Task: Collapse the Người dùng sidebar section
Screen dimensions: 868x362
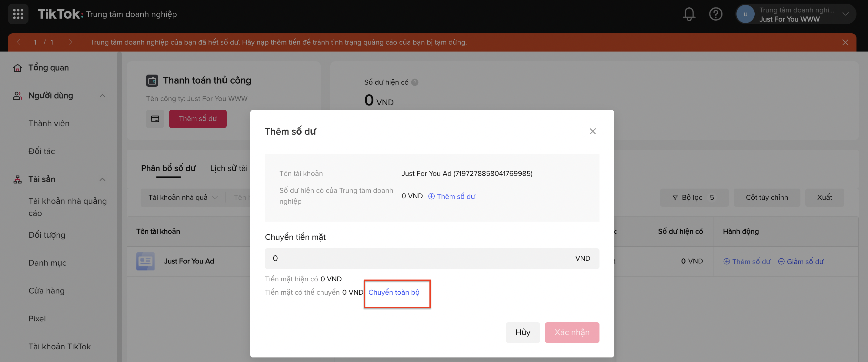Action: coord(102,96)
